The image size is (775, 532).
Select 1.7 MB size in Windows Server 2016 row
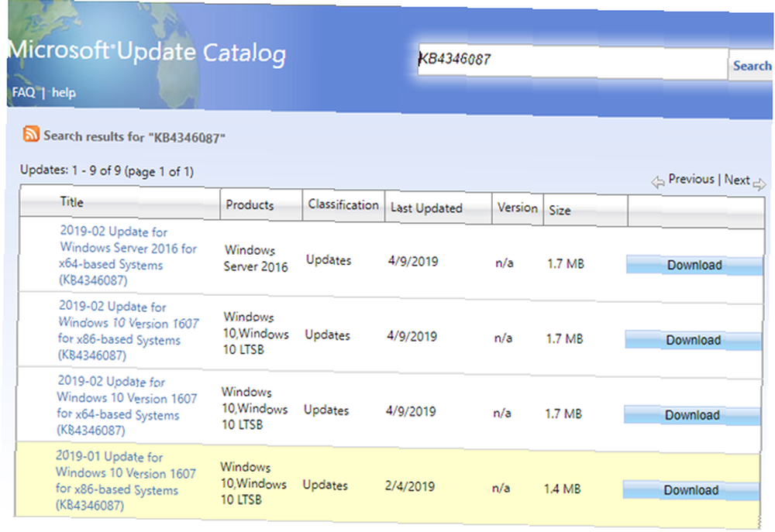coord(566,264)
